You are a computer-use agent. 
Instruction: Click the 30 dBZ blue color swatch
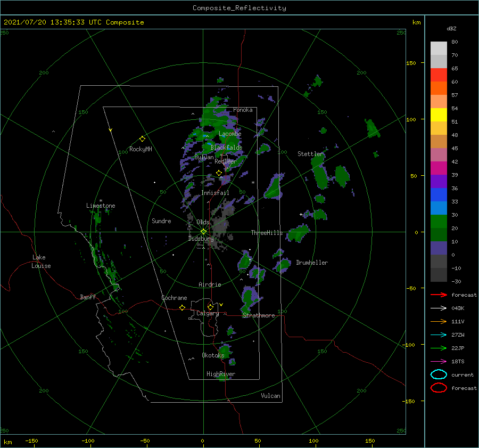click(439, 208)
